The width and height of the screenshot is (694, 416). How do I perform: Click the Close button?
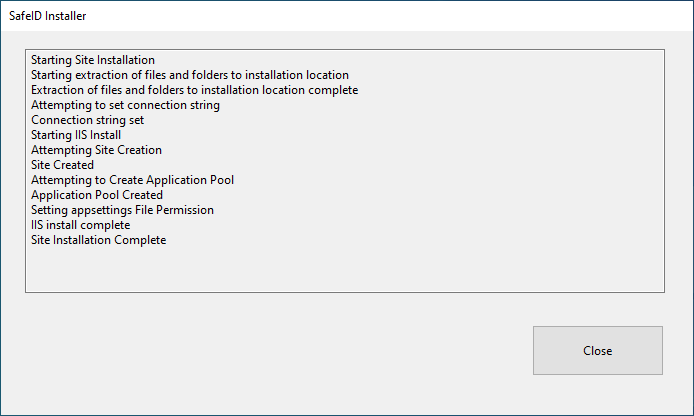[x=597, y=351]
